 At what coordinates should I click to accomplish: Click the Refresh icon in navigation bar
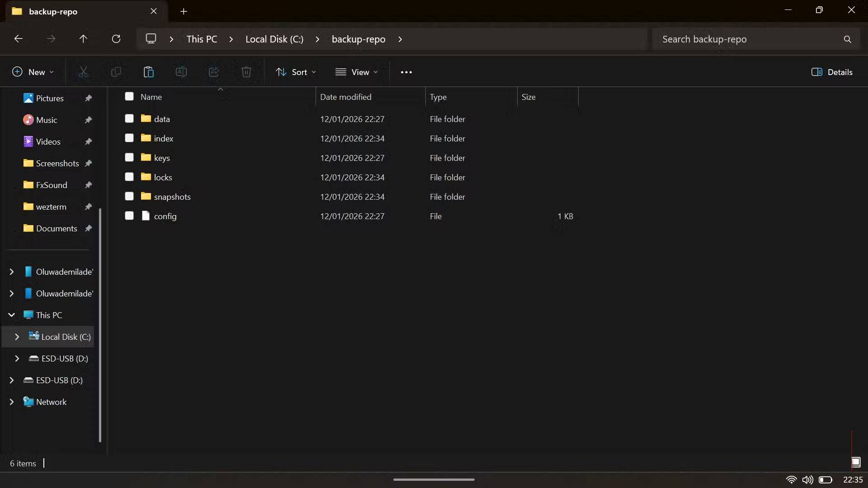click(x=116, y=39)
